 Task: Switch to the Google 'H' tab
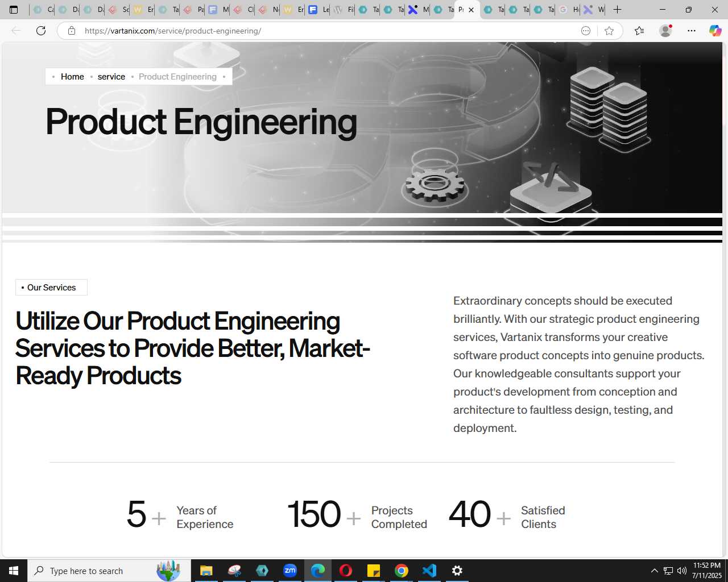569,10
